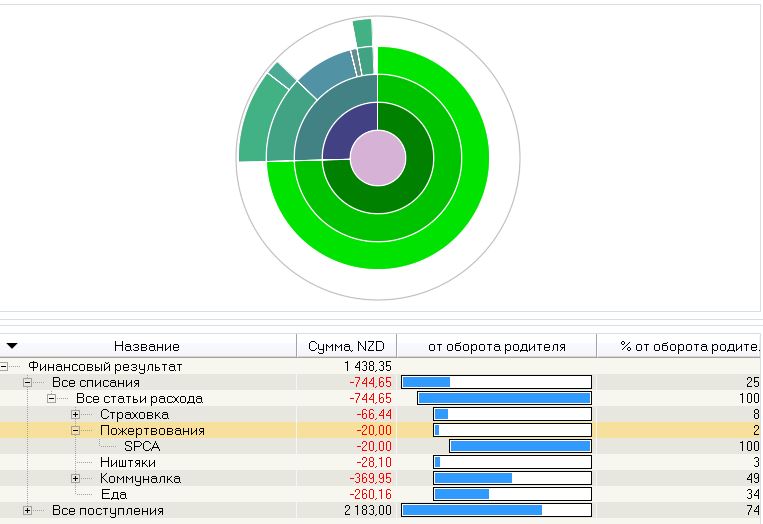Screen dimensions: 763x524
Task: Click the Коммуналка turnover percentage bar
Action: 473,479
